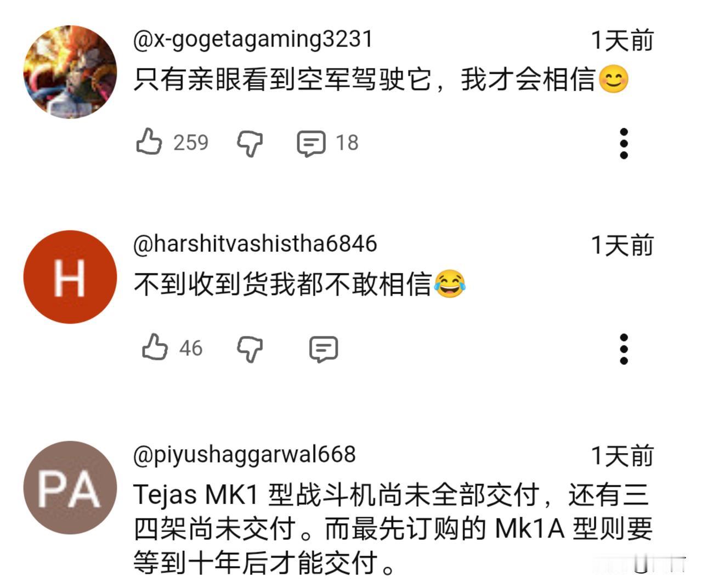This screenshot has height=588, width=702.
Task: Select the first comment's 1天前 timestamp
Action: (x=622, y=40)
